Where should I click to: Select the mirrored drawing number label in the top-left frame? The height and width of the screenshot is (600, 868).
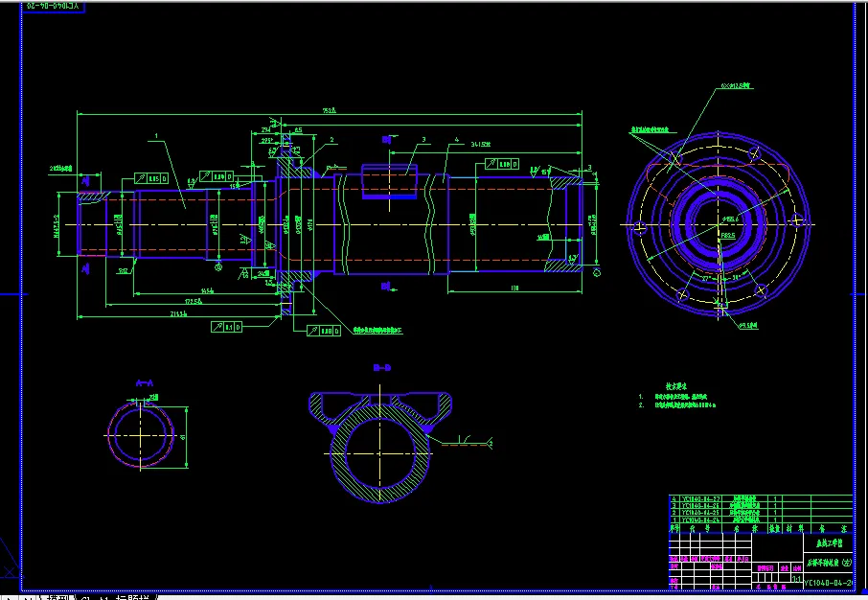coord(53,6)
